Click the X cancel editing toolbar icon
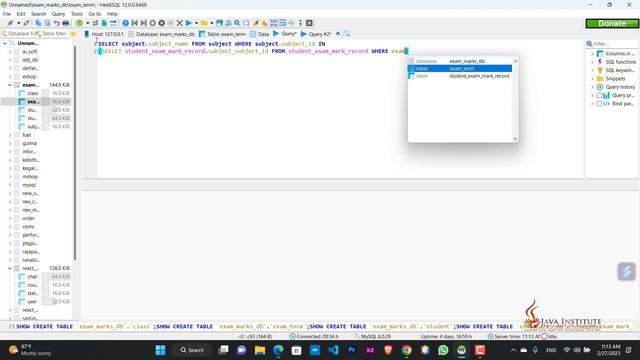The width and height of the screenshot is (640, 360). tap(180, 23)
